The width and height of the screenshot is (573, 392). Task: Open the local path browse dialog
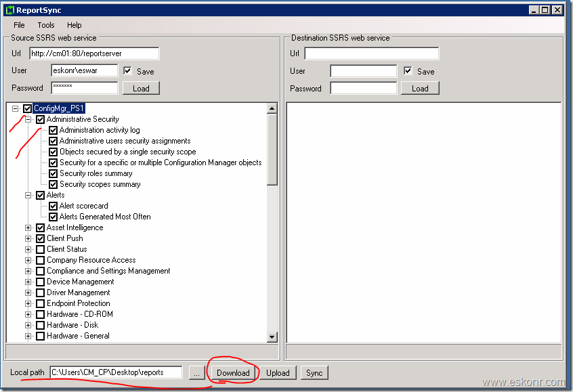coord(197,372)
